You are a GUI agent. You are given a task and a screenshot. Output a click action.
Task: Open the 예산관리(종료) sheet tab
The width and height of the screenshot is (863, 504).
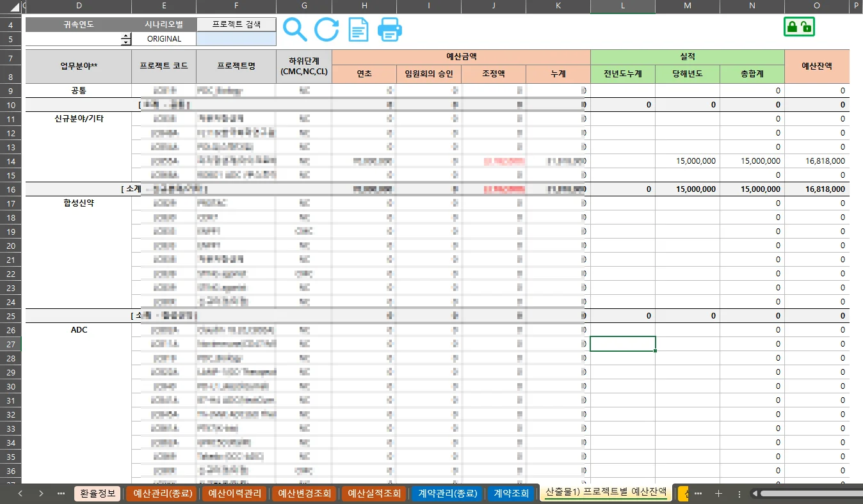coord(162,493)
